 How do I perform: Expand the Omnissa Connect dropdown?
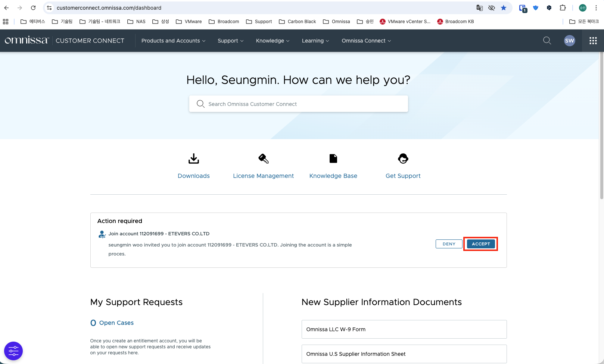pos(366,41)
